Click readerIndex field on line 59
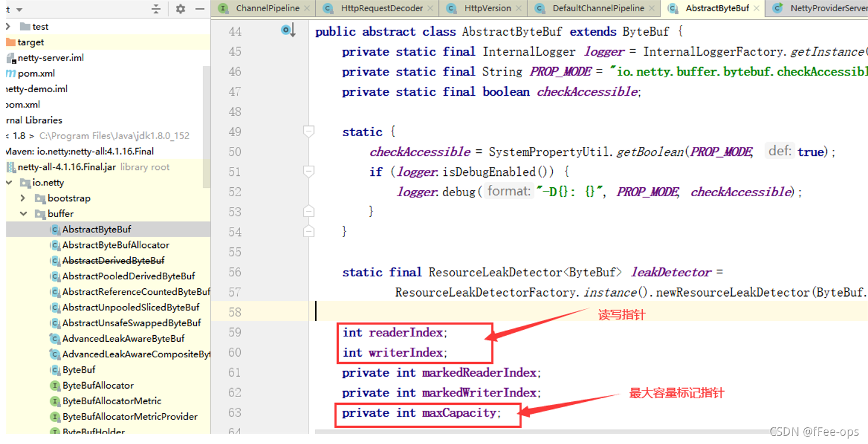 [406, 332]
